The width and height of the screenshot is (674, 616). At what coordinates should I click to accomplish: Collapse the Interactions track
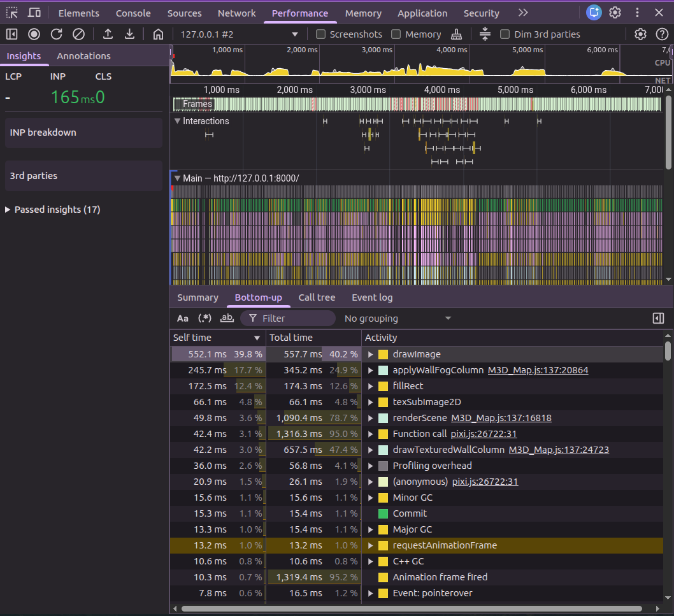point(177,121)
